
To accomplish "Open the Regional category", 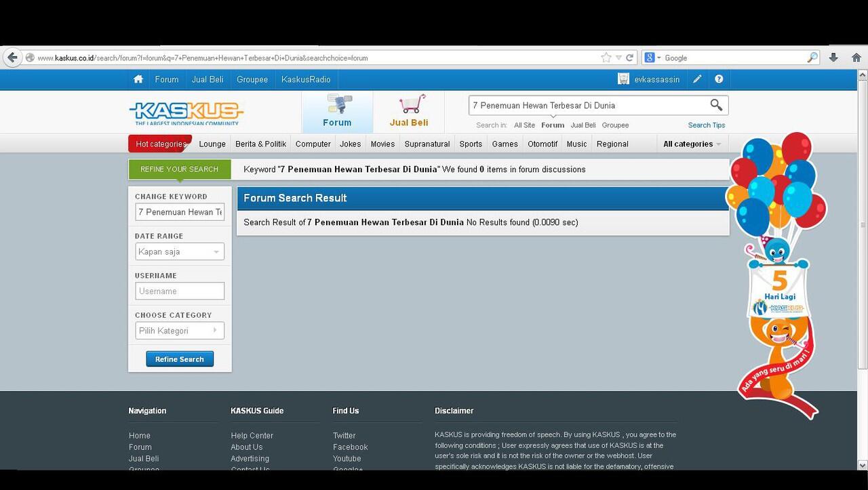I will [x=612, y=144].
